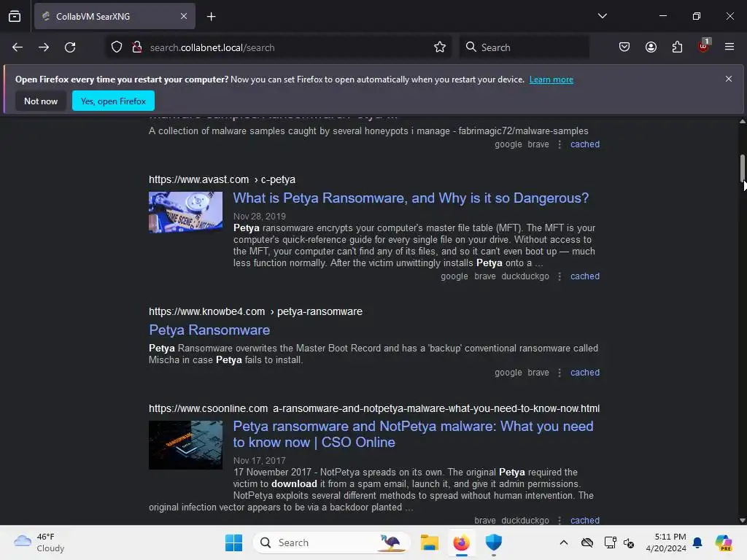
Task: Open Save to Pocket icon
Action: point(624,47)
